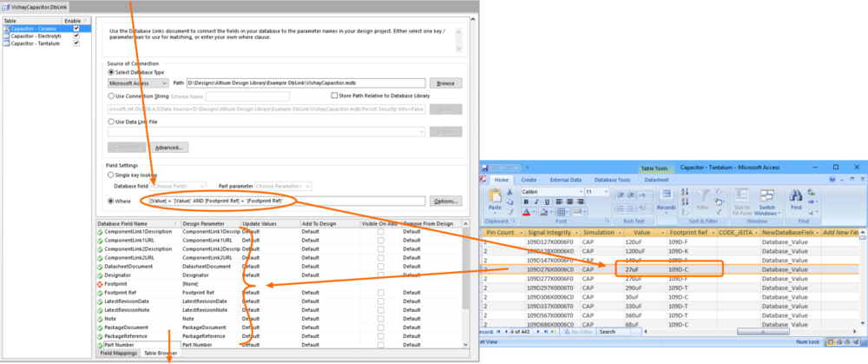
Task: Toggle Italic formatting in Access Font group
Action: pyautogui.click(x=536, y=202)
